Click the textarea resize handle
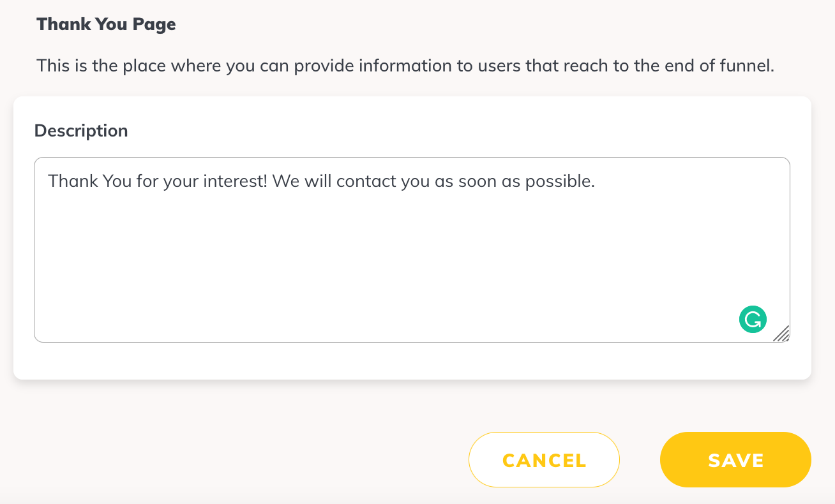835x504 pixels. pos(781,334)
